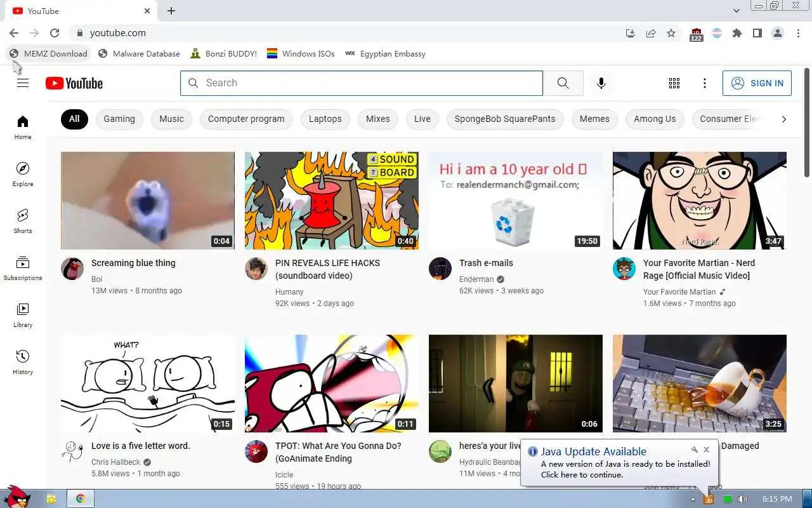Open Love is a five letter word title
Screen dimensions: 812x508
[141, 446]
